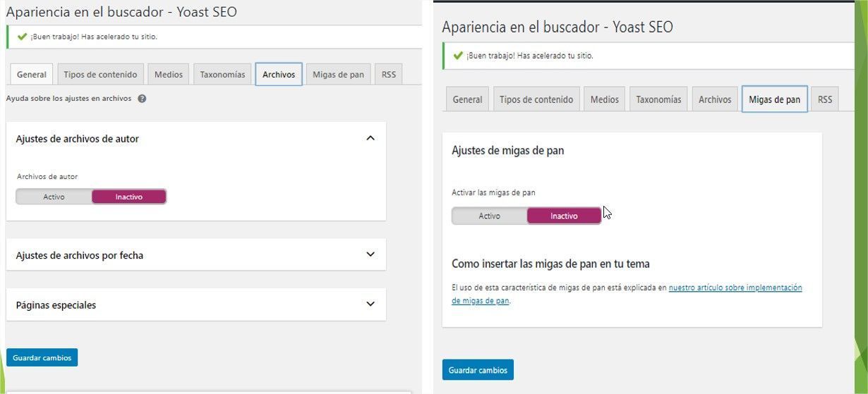Open Taxonomías tab in left window

tap(222, 74)
